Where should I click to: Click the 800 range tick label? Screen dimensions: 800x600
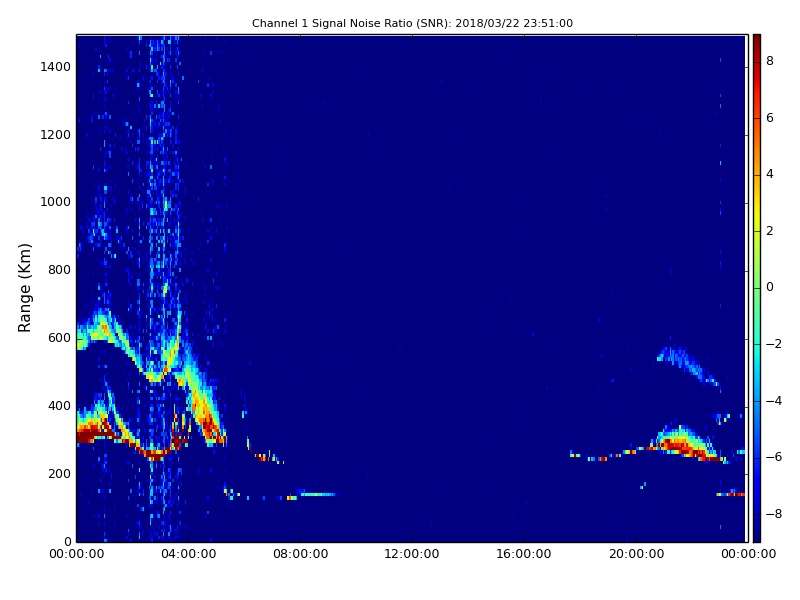coord(59,270)
